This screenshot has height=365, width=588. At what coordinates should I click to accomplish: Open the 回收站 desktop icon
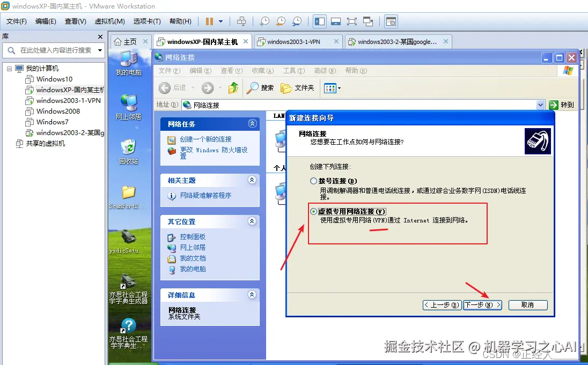[129, 152]
